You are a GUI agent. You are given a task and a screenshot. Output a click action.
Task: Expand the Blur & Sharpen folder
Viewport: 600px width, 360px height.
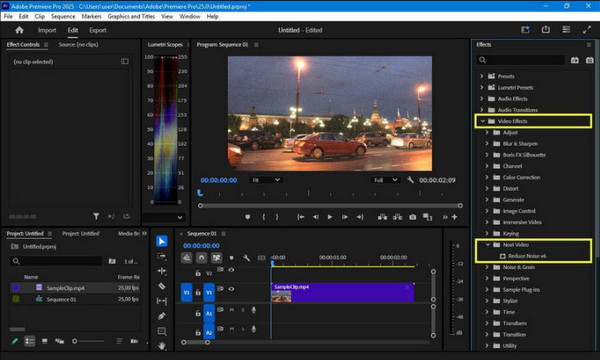click(487, 143)
